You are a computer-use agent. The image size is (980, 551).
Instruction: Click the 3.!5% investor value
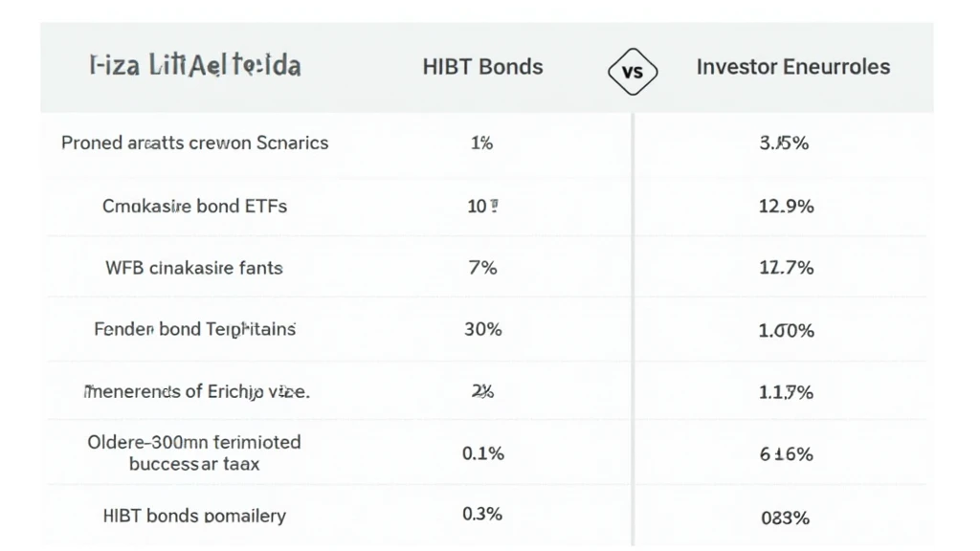[x=785, y=144]
